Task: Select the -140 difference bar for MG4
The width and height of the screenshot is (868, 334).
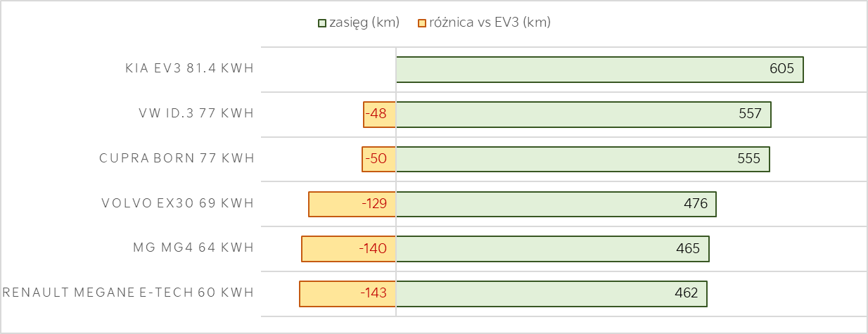Action: pos(349,249)
